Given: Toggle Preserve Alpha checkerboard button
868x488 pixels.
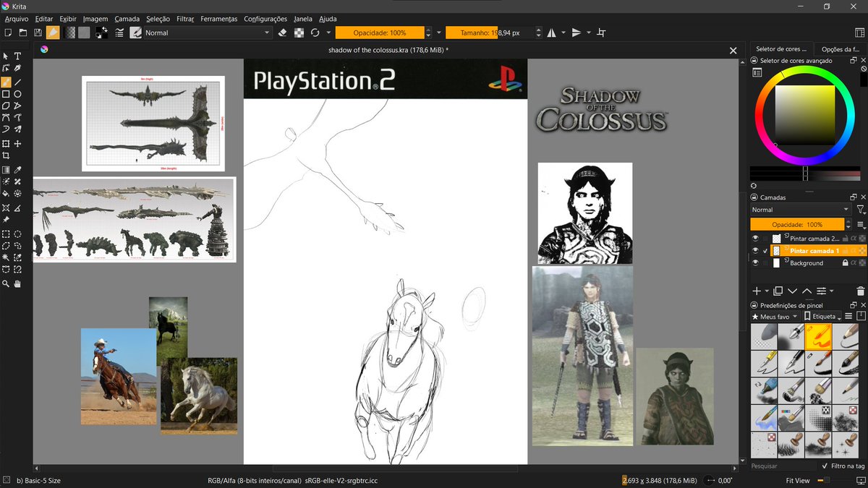Looking at the screenshot, I should tap(299, 33).
